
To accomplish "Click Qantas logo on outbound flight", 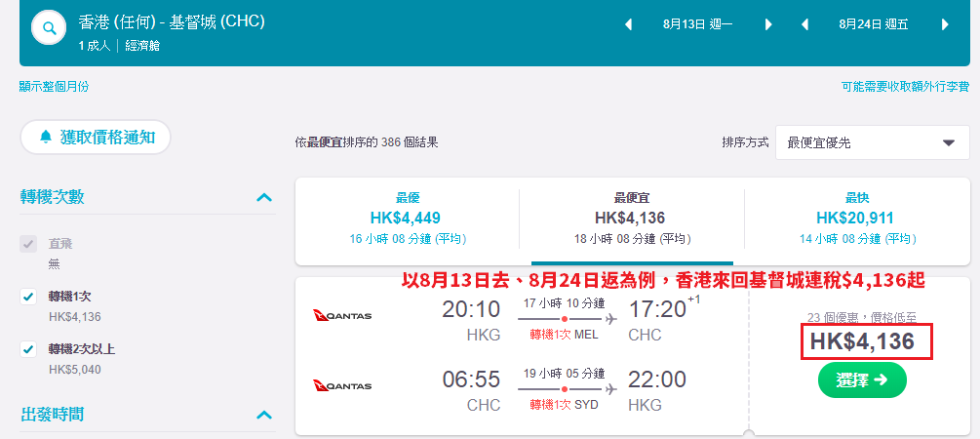I will [342, 315].
